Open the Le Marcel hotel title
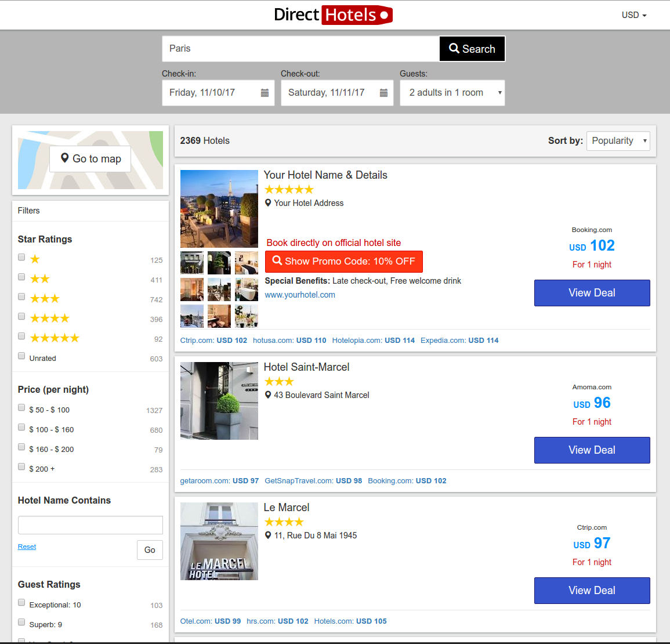The height and width of the screenshot is (644, 670). click(287, 508)
